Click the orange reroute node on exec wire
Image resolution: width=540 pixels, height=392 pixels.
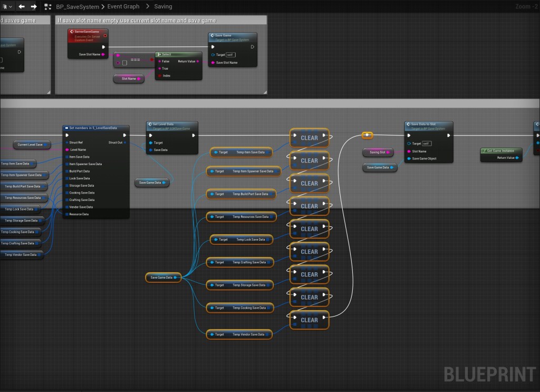367,135
